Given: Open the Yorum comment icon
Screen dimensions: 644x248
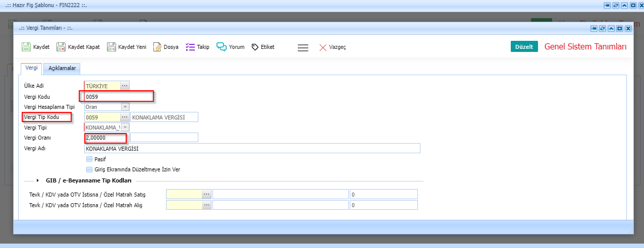Looking at the screenshot, I should 221,47.
